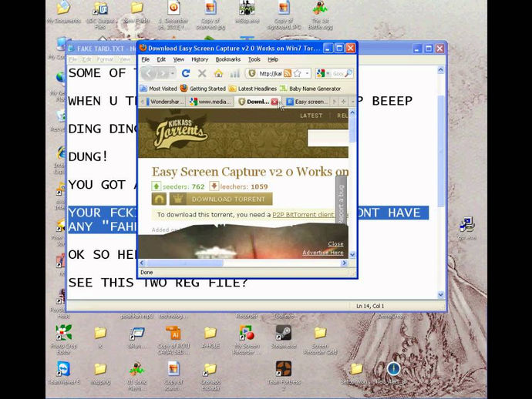Open the Getting Started bookmark
The height and width of the screenshot is (399, 532).
click(x=203, y=89)
